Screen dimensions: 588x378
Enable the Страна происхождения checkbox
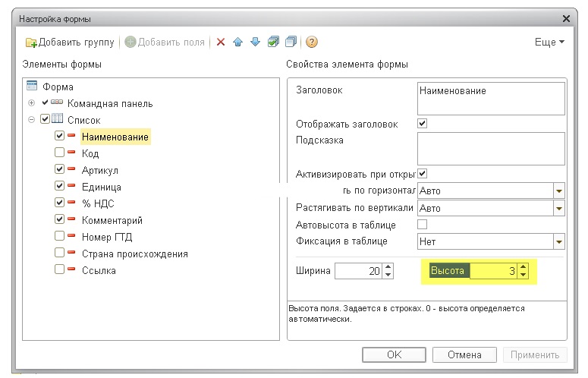pyautogui.click(x=60, y=252)
